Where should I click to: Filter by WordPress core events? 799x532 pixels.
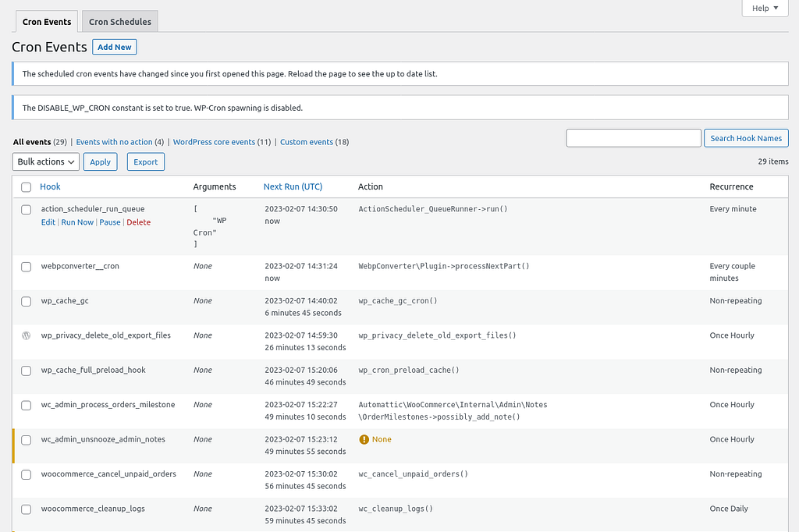[214, 142]
